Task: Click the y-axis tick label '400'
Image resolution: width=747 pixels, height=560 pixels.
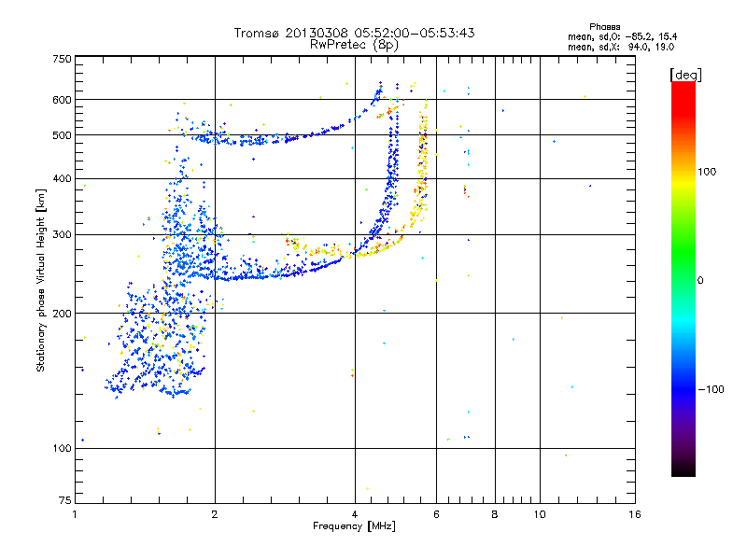Action: coord(63,178)
